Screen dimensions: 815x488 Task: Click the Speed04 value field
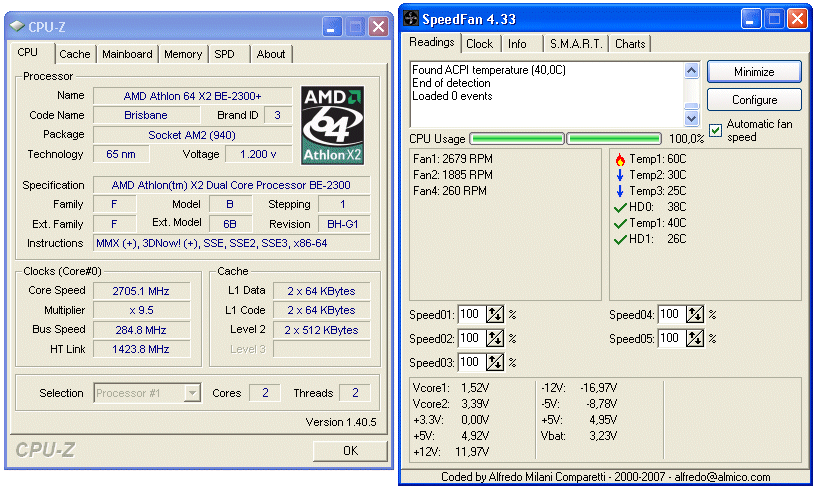pyautogui.click(x=672, y=314)
